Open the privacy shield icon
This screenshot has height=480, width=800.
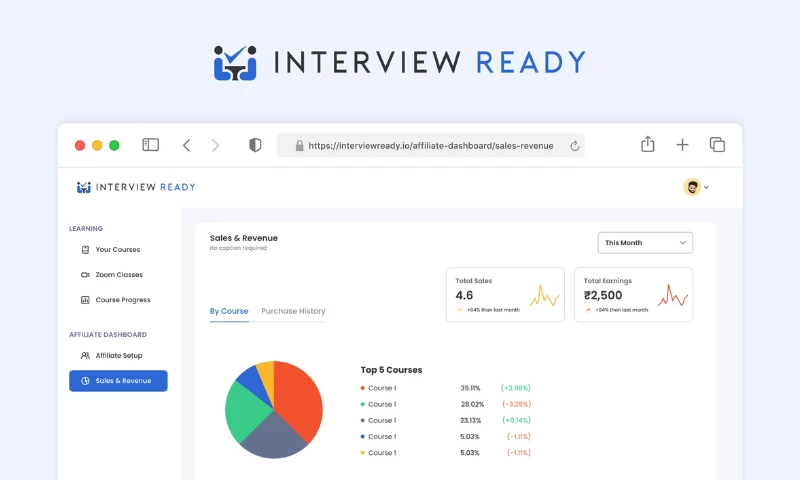coord(255,145)
